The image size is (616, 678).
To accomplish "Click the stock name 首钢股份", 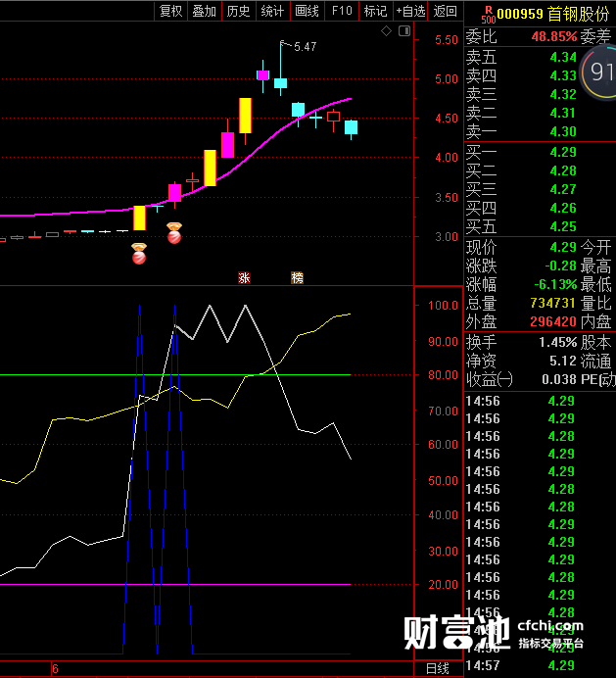I will (579, 15).
